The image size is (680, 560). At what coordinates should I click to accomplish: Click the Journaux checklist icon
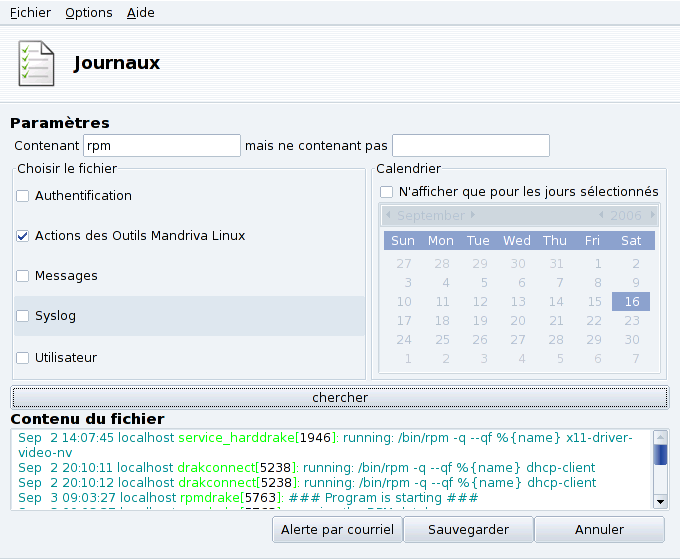point(36,64)
